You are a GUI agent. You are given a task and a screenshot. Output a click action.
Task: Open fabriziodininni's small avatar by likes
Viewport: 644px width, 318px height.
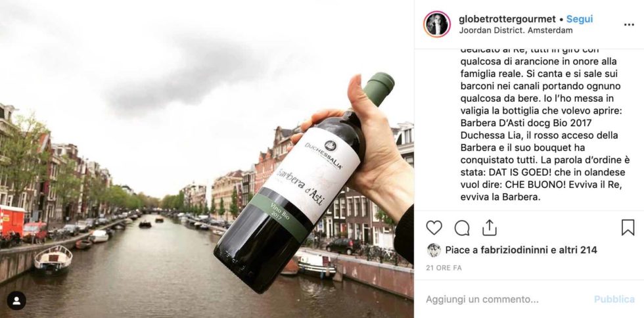tap(434, 250)
